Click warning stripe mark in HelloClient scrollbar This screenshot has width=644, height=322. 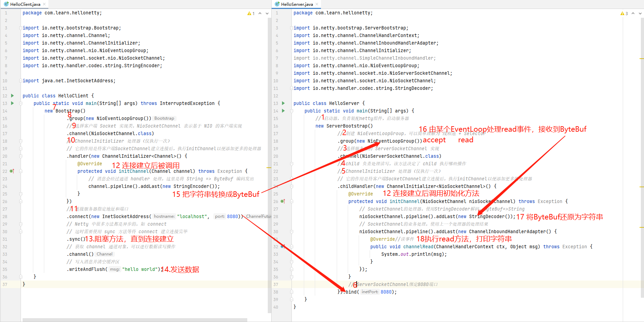coord(269,168)
